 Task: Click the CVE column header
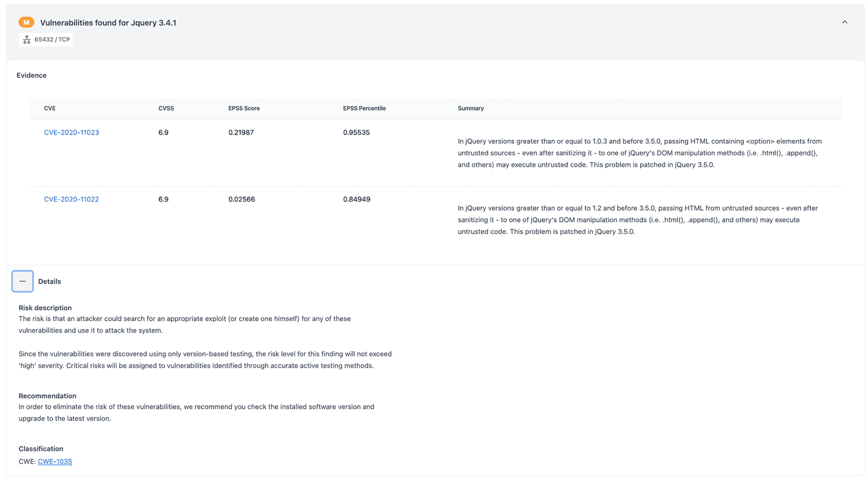coord(50,108)
